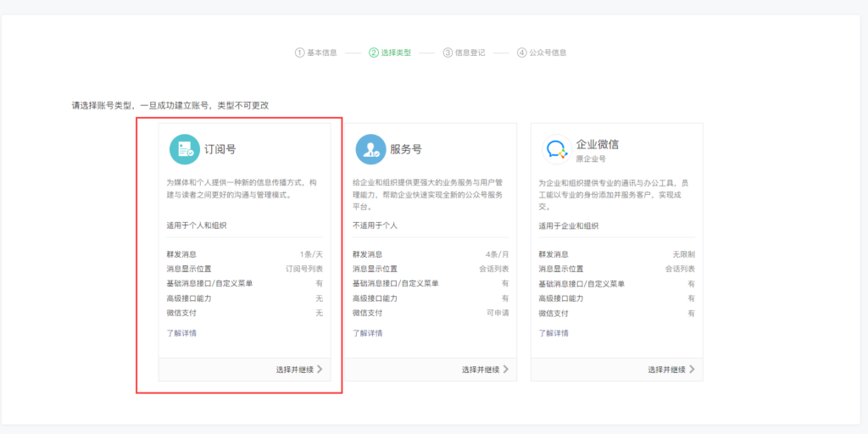
Task: Click the chevron next to 服务号's 选择并继续
Action: point(505,370)
